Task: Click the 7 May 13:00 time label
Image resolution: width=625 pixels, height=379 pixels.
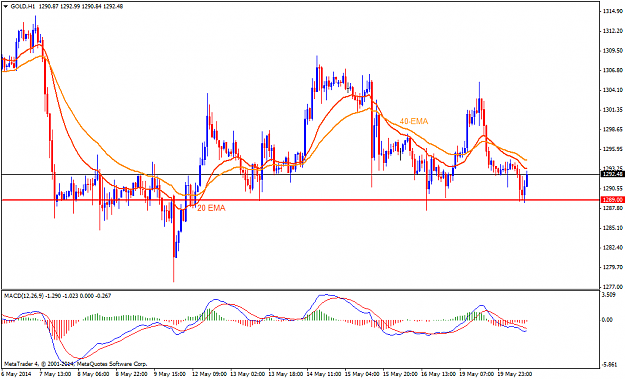Action: 55,375
